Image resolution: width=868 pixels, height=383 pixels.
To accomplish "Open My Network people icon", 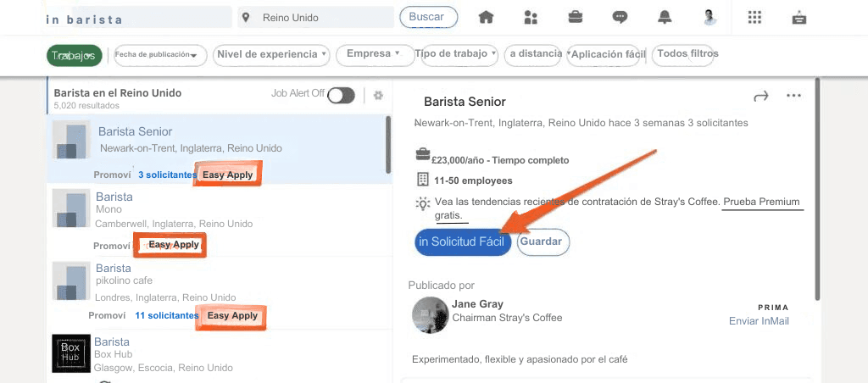I will tap(531, 17).
